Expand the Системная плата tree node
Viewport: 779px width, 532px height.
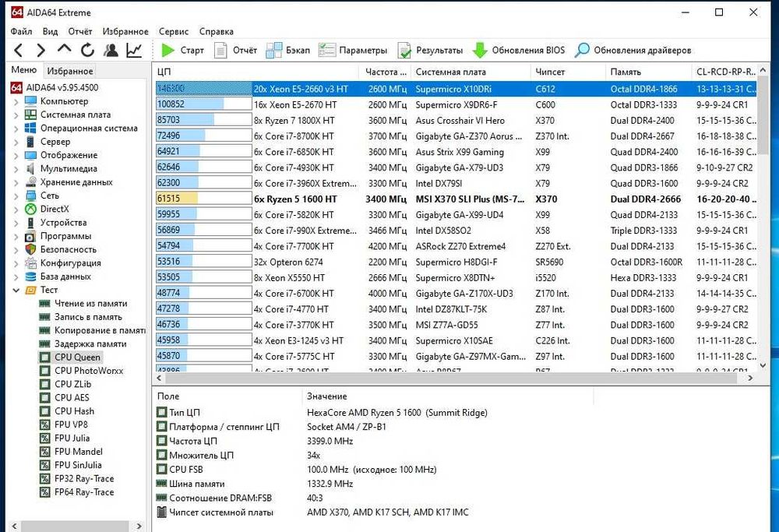[x=17, y=115]
